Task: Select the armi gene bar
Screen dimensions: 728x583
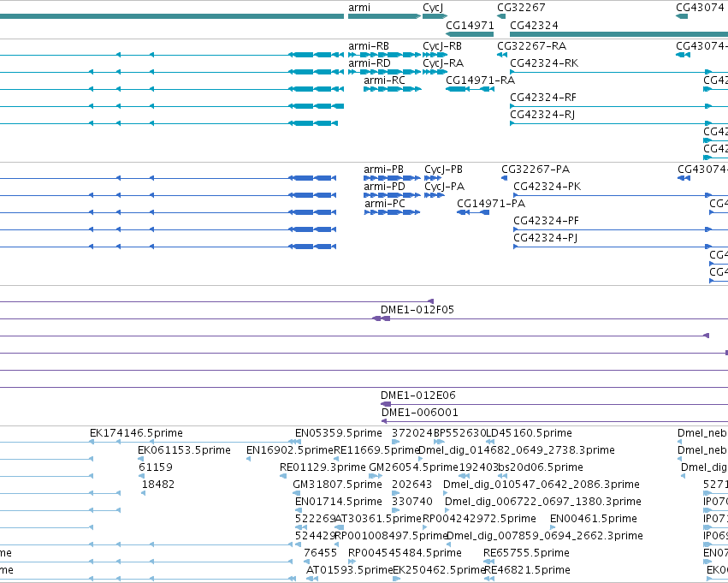Action: pyautogui.click(x=384, y=16)
